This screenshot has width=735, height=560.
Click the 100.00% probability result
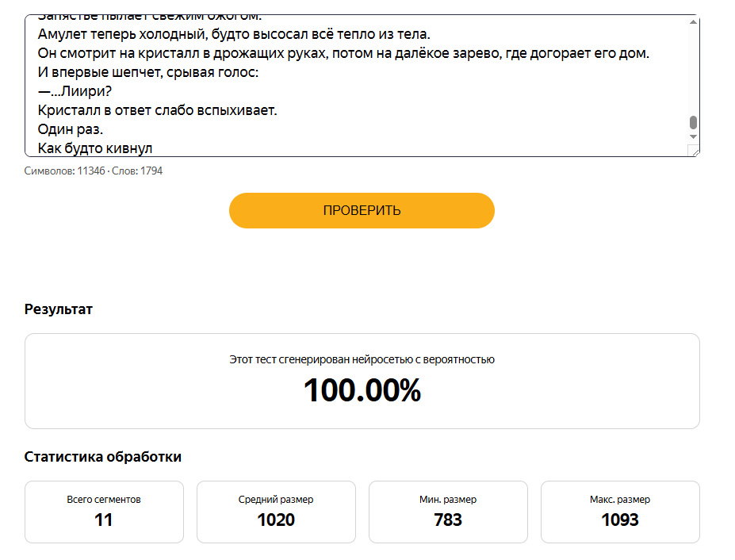362,390
